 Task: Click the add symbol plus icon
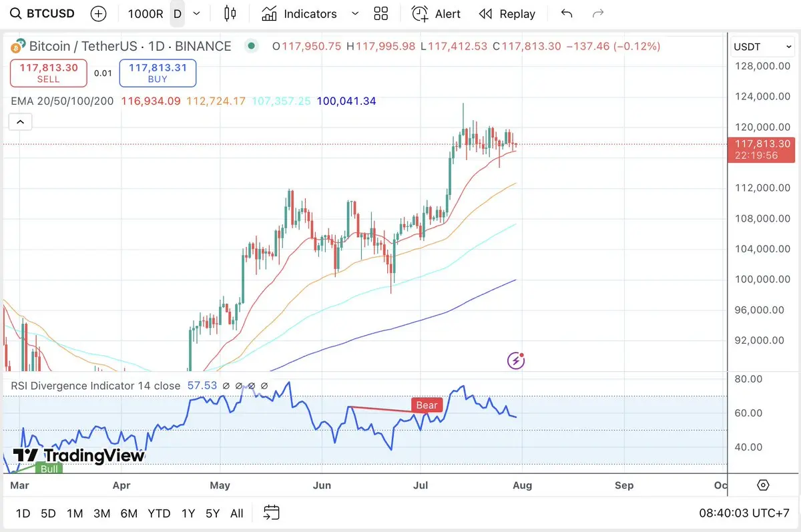98,13
